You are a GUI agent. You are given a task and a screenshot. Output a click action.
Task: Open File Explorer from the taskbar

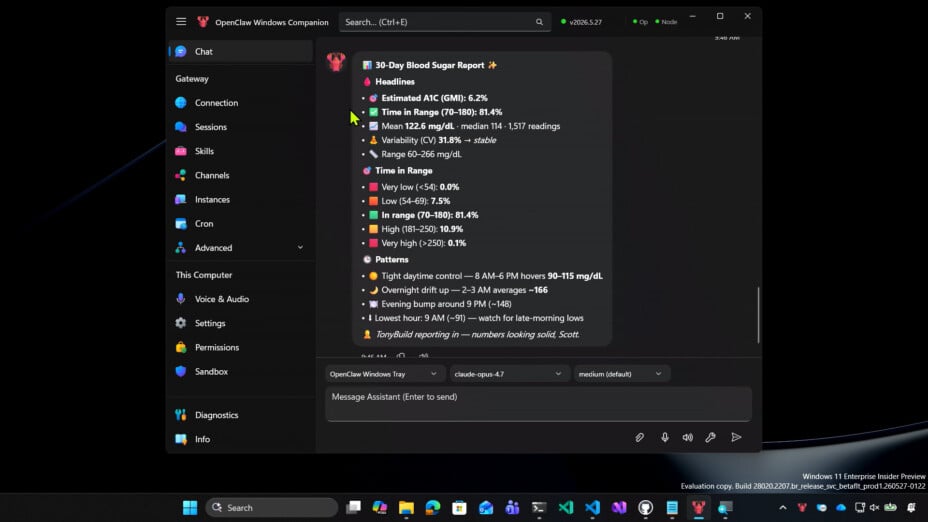click(x=406, y=508)
